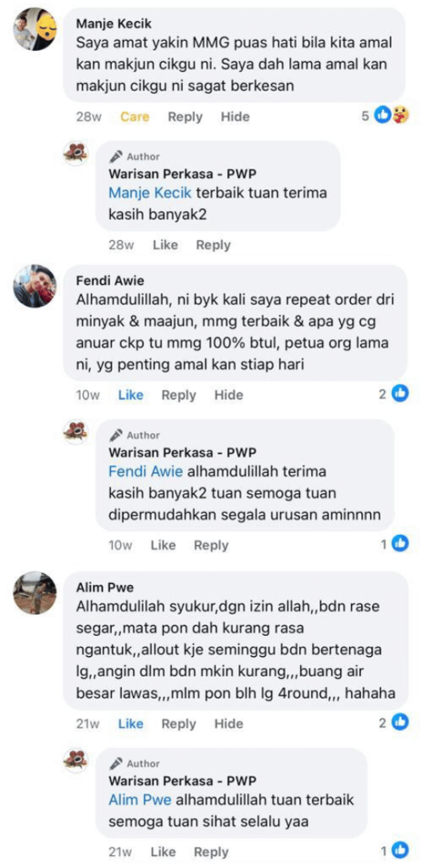
Task: Reply to Manje Kecik's comment
Action: [186, 117]
